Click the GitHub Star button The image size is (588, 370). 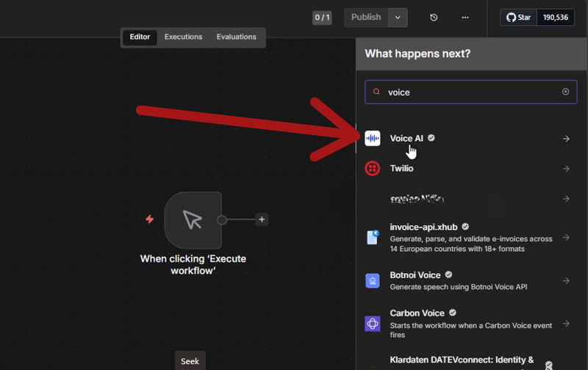coord(519,17)
